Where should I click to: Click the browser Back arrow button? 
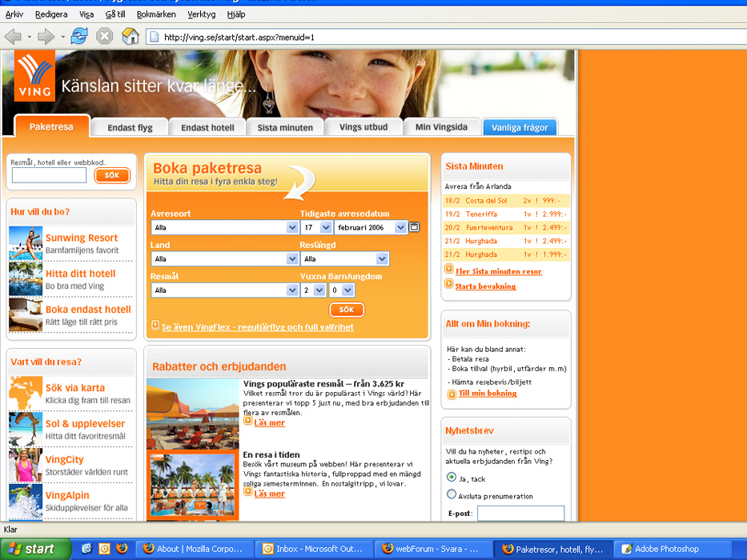pyautogui.click(x=13, y=37)
